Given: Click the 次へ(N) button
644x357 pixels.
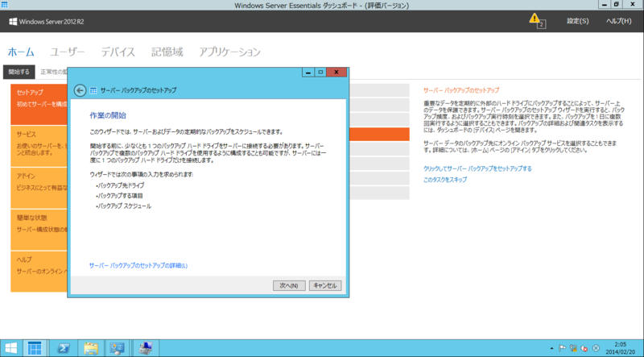Looking at the screenshot, I should (x=289, y=285).
